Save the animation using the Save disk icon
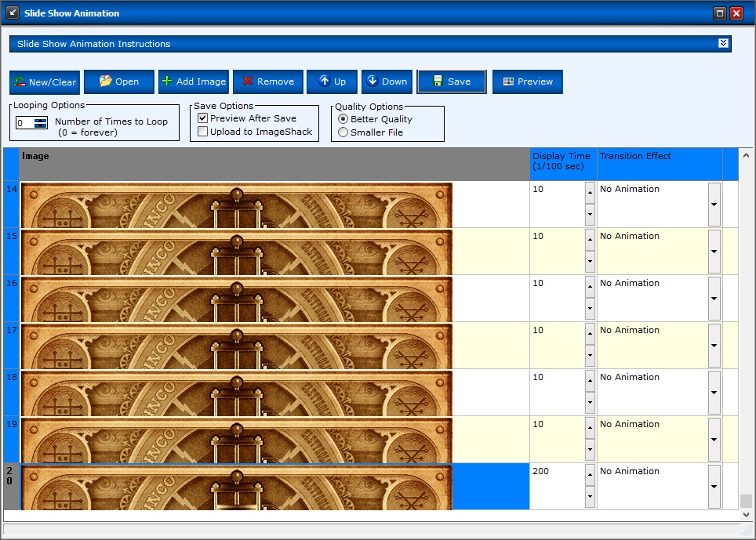This screenshot has width=756, height=540. tap(438, 82)
